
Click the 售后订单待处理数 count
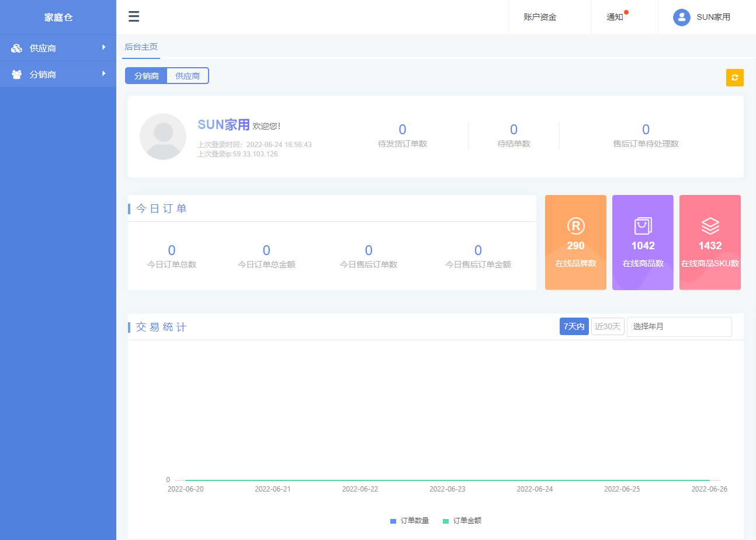click(x=646, y=130)
